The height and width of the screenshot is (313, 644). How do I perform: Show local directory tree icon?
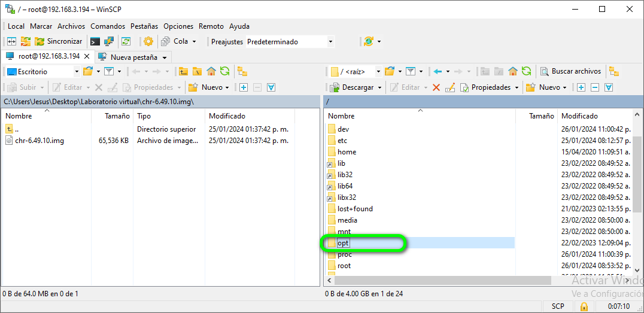pyautogui.click(x=242, y=71)
